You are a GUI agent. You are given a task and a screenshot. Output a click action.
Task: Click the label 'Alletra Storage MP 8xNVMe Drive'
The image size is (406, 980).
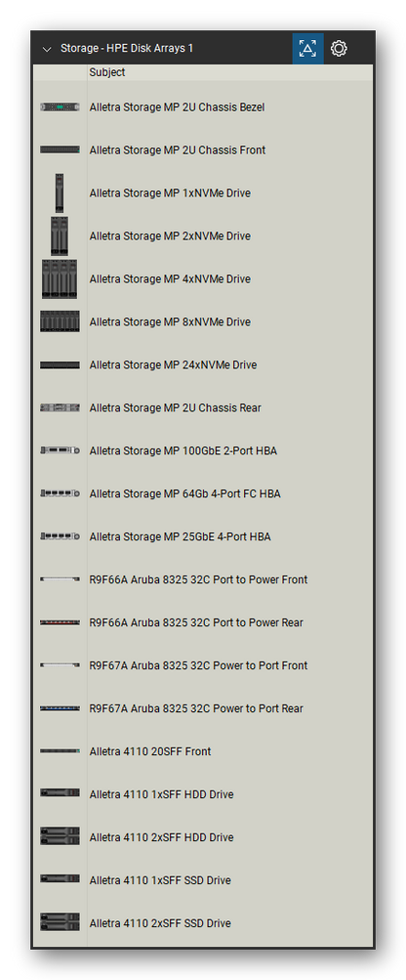pos(170,321)
